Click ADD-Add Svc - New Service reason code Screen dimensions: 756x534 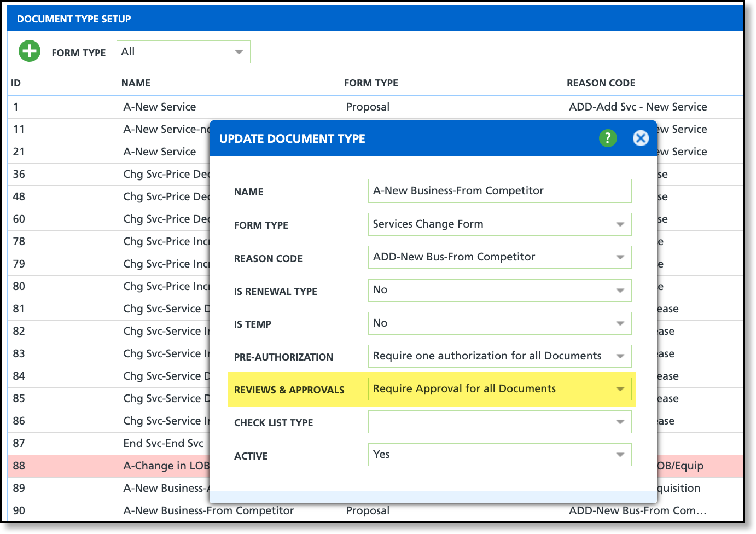click(638, 107)
